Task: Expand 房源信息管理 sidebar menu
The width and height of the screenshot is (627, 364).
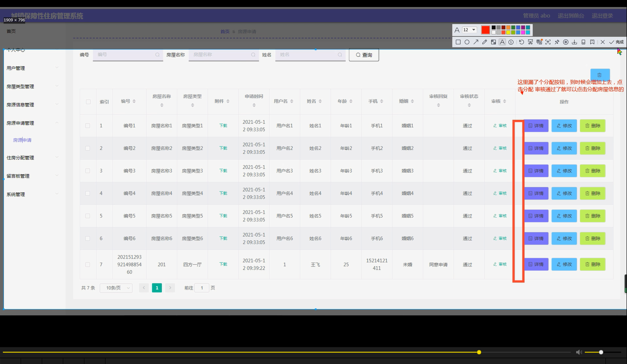Action: tap(33, 105)
